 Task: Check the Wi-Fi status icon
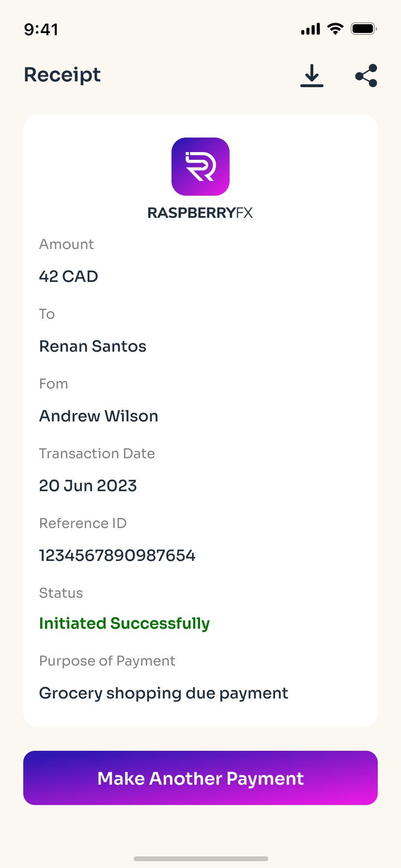click(x=335, y=29)
